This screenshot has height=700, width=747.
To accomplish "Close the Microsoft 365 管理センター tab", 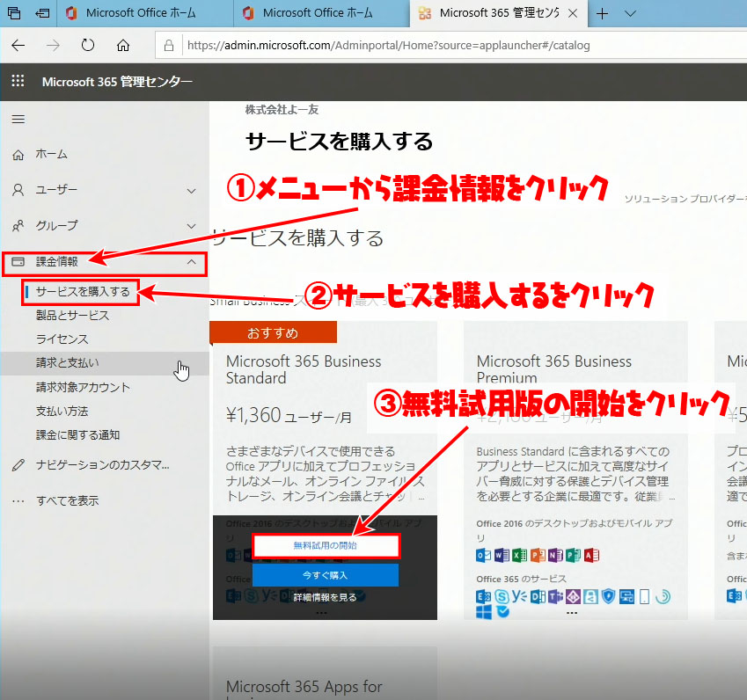I will 573,13.
